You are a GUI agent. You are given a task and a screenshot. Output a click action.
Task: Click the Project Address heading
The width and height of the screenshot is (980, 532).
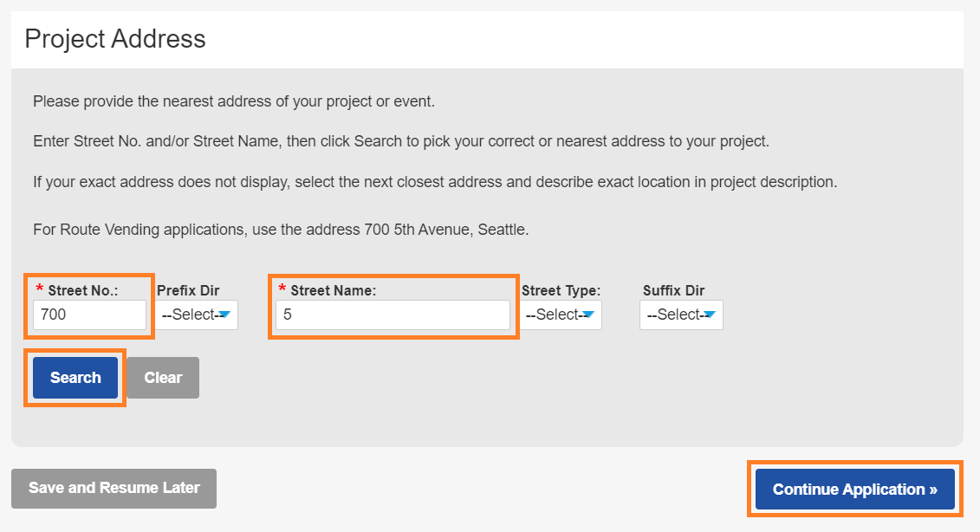(x=115, y=39)
